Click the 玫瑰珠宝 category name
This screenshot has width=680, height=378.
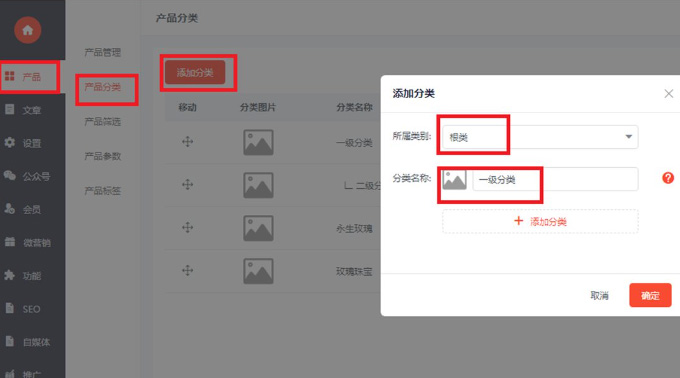click(x=354, y=271)
